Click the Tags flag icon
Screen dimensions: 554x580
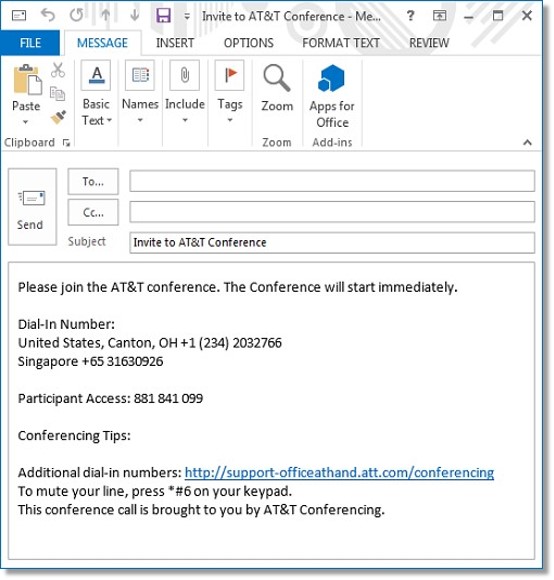[x=229, y=75]
